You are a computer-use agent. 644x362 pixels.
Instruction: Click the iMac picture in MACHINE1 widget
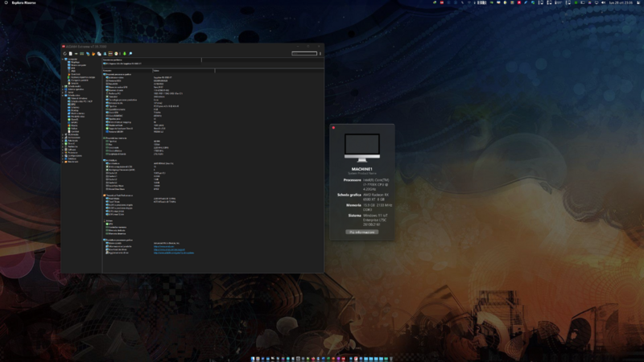[x=361, y=149]
